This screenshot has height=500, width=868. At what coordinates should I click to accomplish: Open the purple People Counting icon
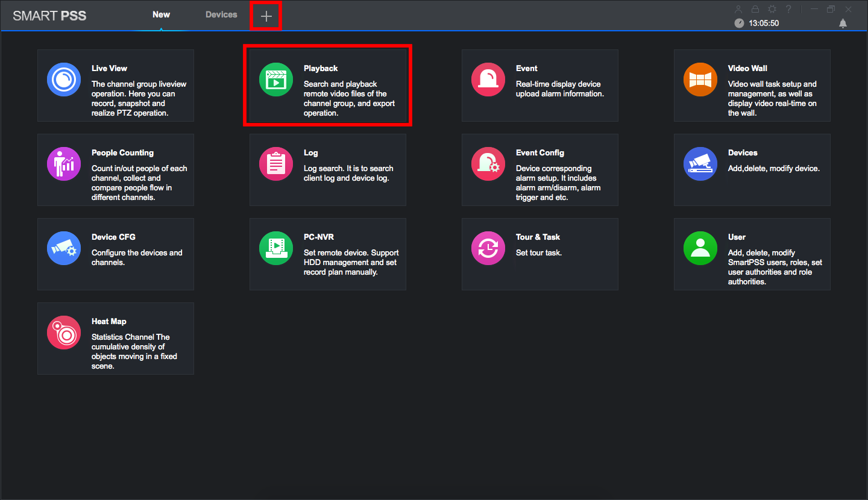click(64, 164)
